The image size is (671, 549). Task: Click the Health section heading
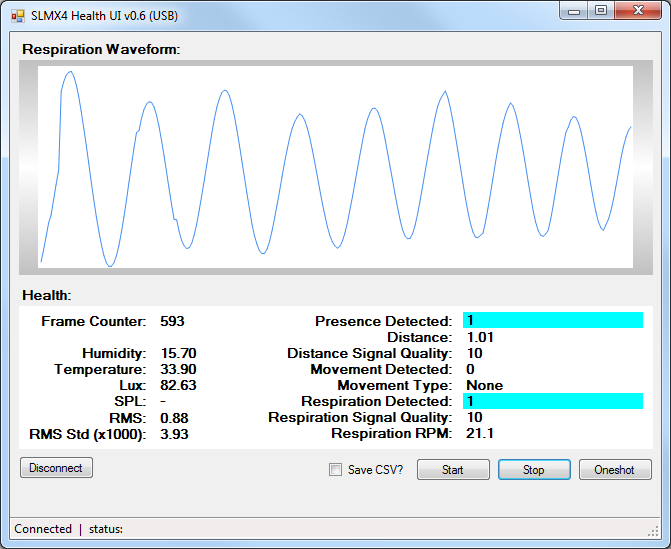[x=47, y=295]
